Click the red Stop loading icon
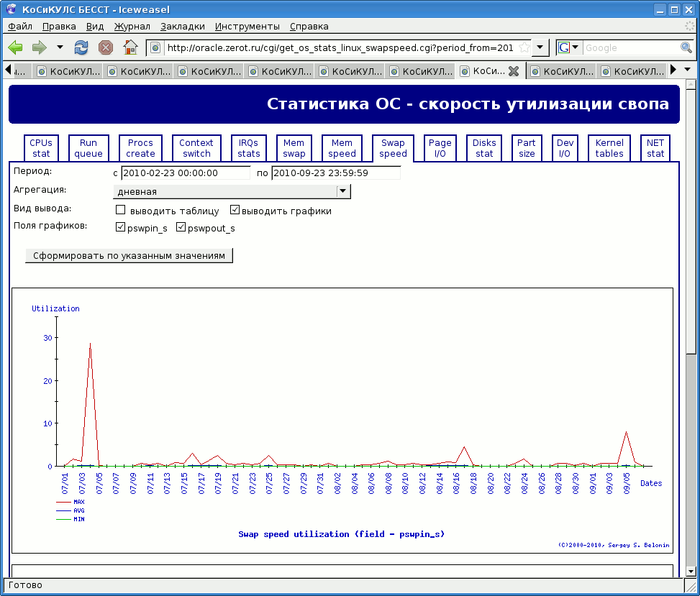The width and height of the screenshot is (700, 596). [105, 47]
